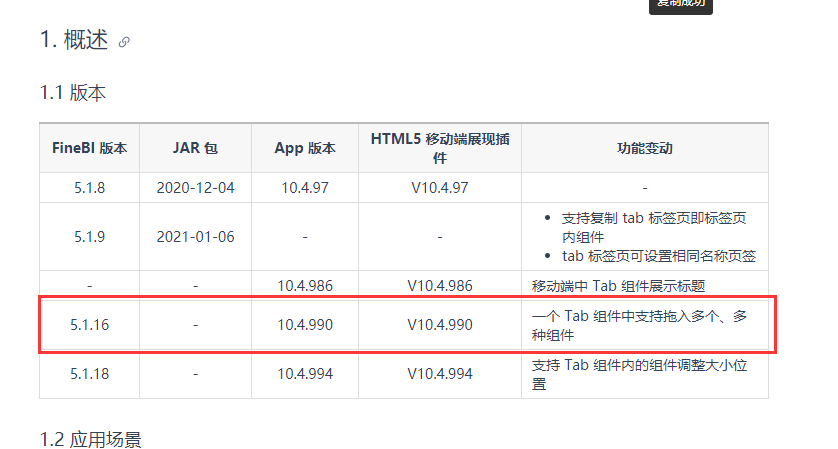Select the 10.4.990 App version cell
838x449 pixels.
click(x=305, y=325)
